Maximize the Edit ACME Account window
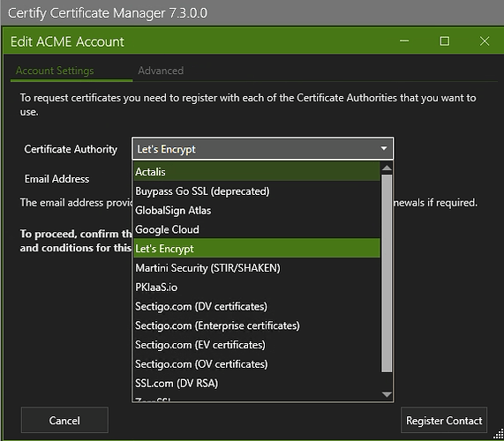Viewport: 504px width, 441px height. 445,41
